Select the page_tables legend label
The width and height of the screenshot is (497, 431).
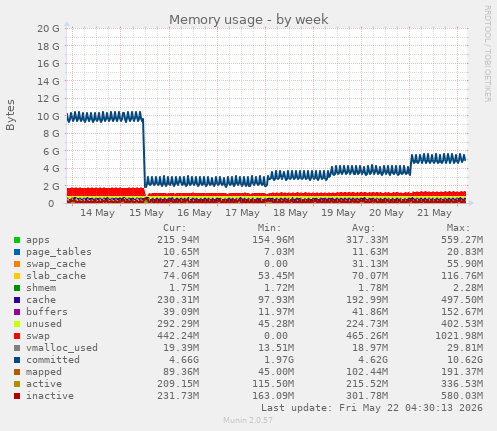59,252
